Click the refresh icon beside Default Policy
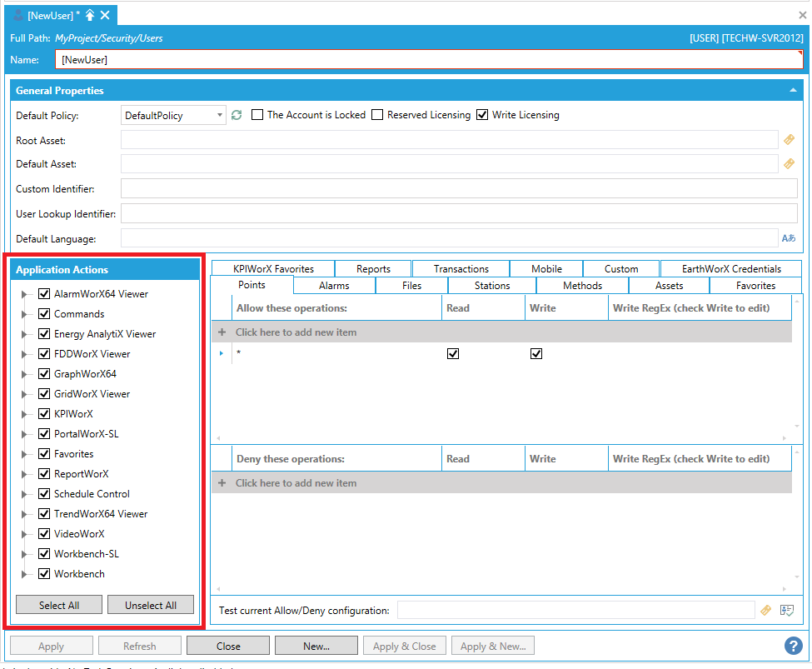This screenshot has width=812, height=669. pyautogui.click(x=237, y=115)
